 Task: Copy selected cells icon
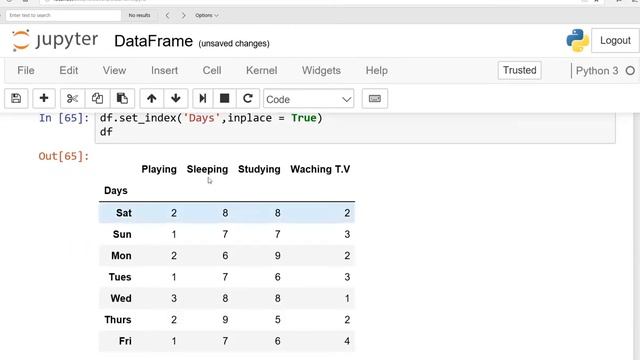click(x=97, y=98)
